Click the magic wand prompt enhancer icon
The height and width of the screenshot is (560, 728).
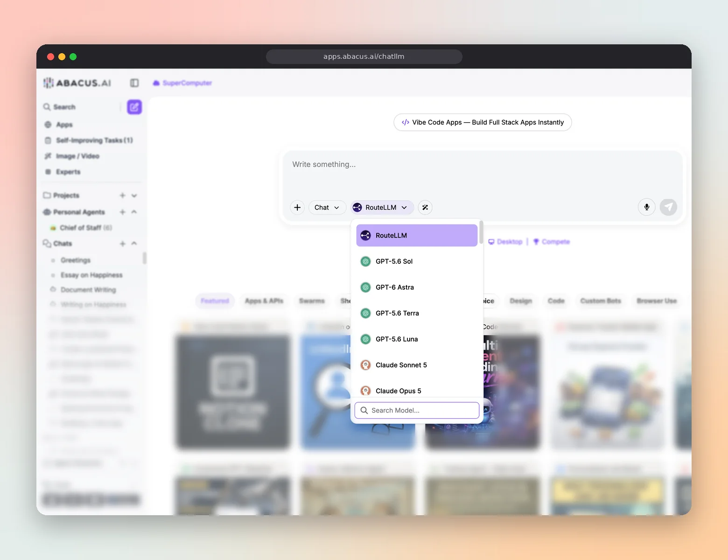click(x=425, y=207)
